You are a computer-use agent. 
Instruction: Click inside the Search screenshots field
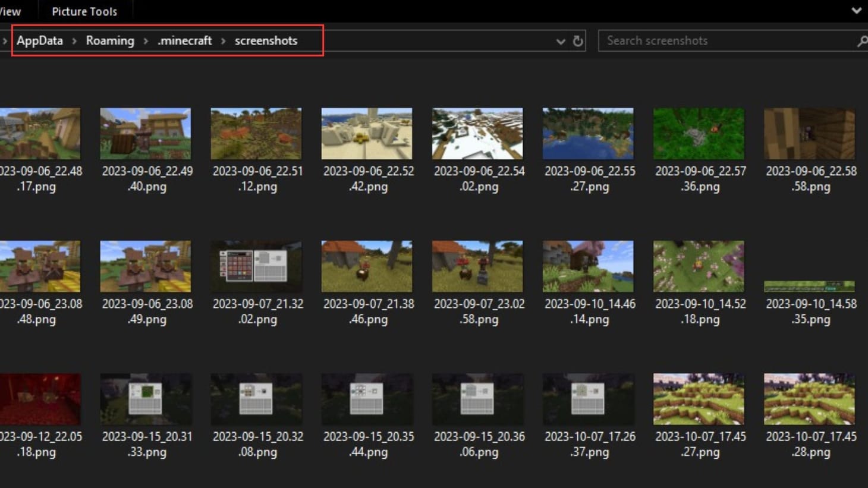click(x=684, y=40)
